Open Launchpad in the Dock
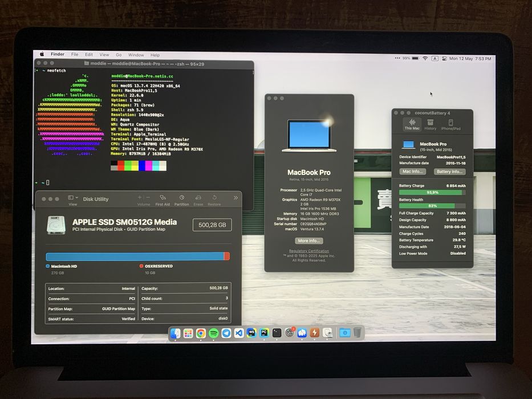532x399 pixels. (188, 333)
